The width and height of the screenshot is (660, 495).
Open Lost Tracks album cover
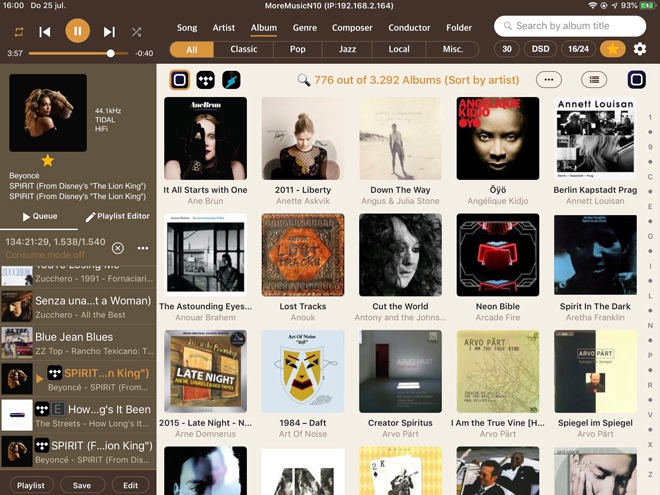303,255
